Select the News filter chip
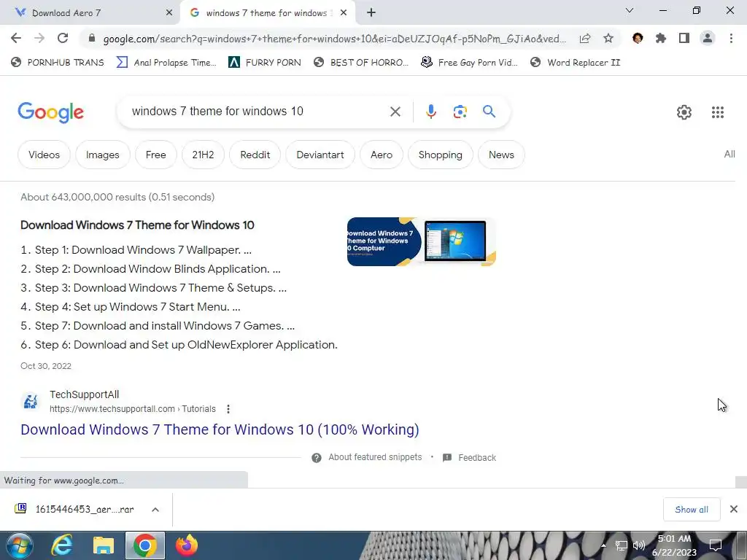This screenshot has width=747, height=560. [x=501, y=155]
